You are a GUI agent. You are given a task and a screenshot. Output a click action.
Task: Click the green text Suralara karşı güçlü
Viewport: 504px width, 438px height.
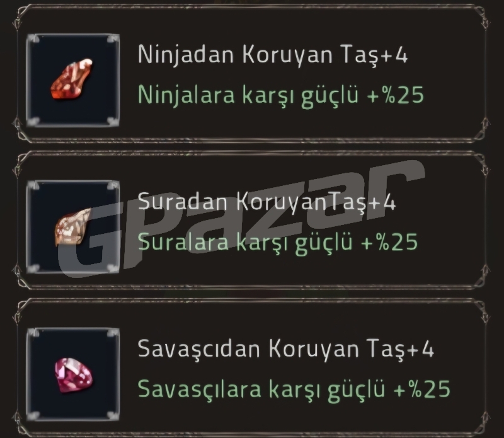click(x=245, y=243)
